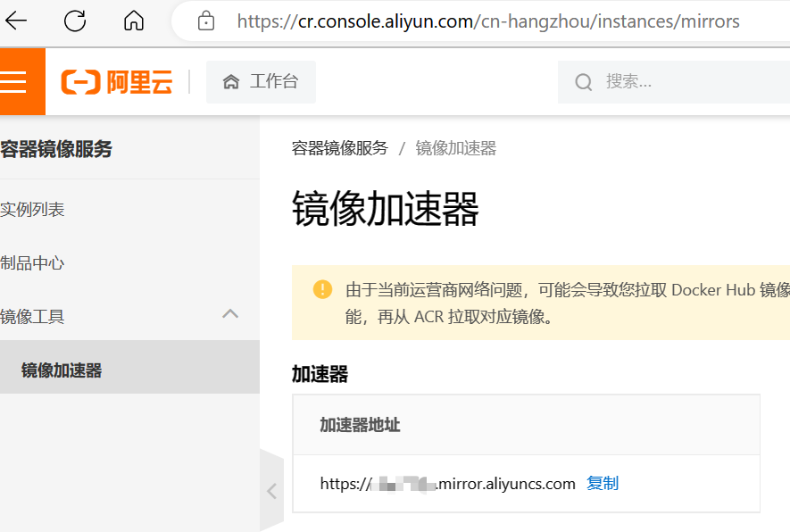Select the mirror.aliyuncs.com accelerator URL
The height and width of the screenshot is (532, 790).
447,484
